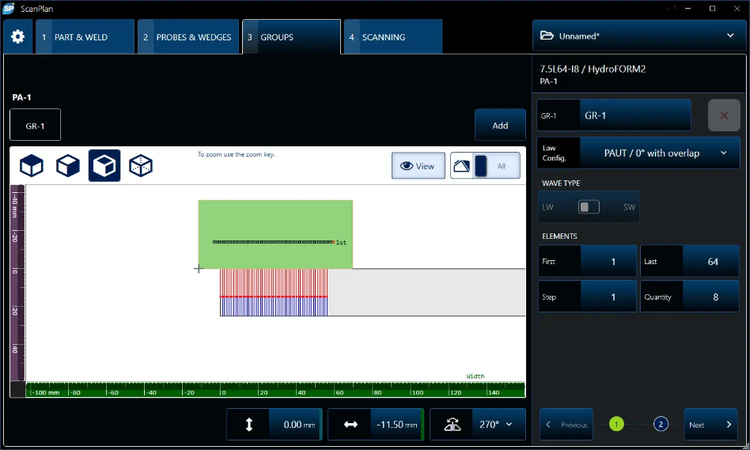The image size is (750, 450).
Task: Click the vertical offset arrows icon
Action: pos(249,424)
